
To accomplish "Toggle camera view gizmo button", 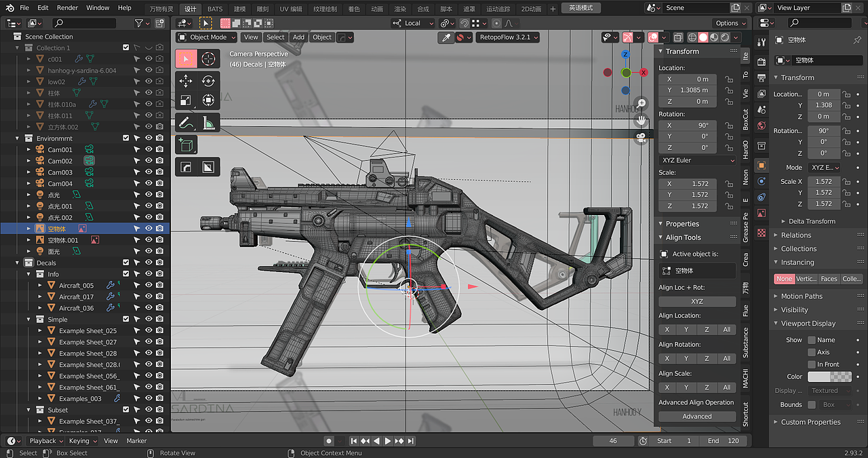I will [641, 137].
